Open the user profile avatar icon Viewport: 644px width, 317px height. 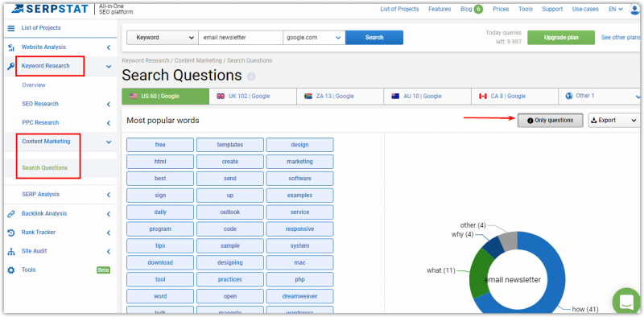tap(634, 9)
